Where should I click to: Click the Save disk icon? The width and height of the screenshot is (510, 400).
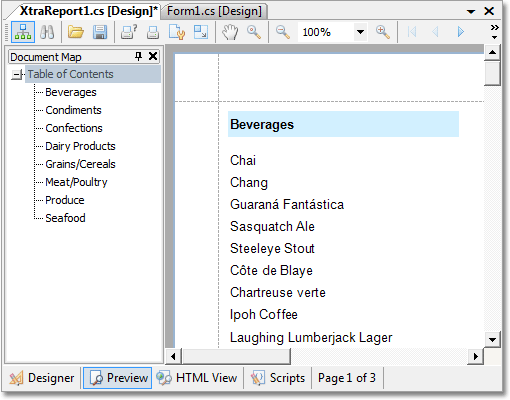100,32
